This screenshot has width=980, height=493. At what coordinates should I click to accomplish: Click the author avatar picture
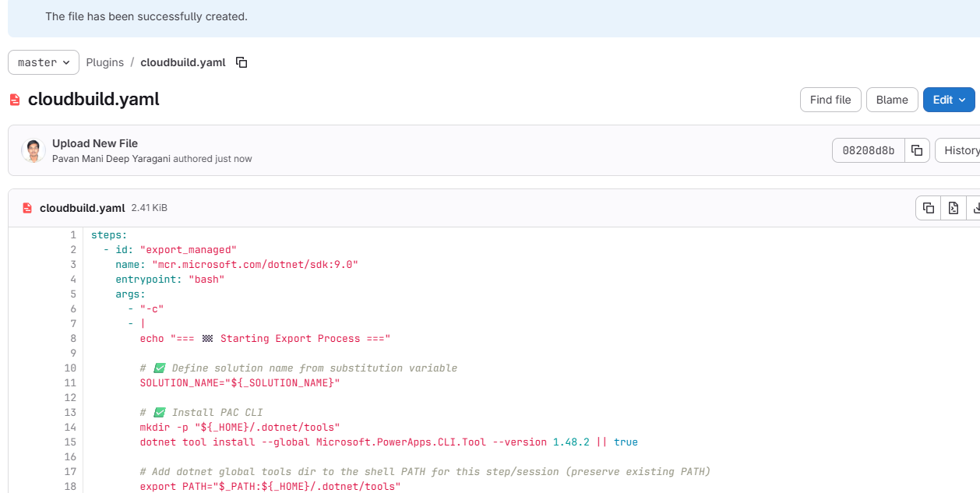coord(33,150)
